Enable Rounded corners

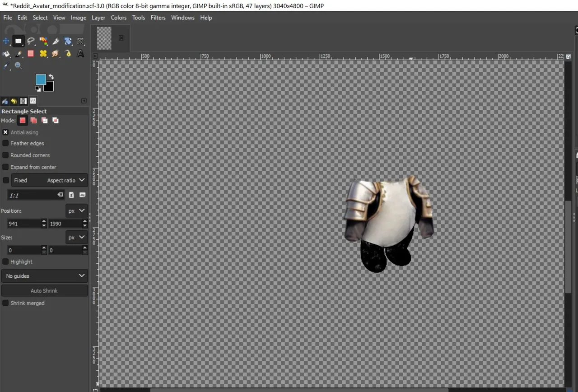click(5, 155)
